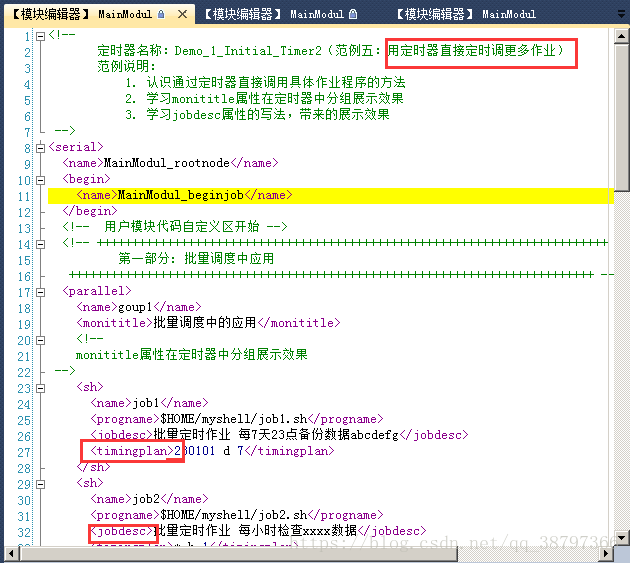
Task: Click the vertical scrollbar thumb
Action: click(x=622, y=117)
